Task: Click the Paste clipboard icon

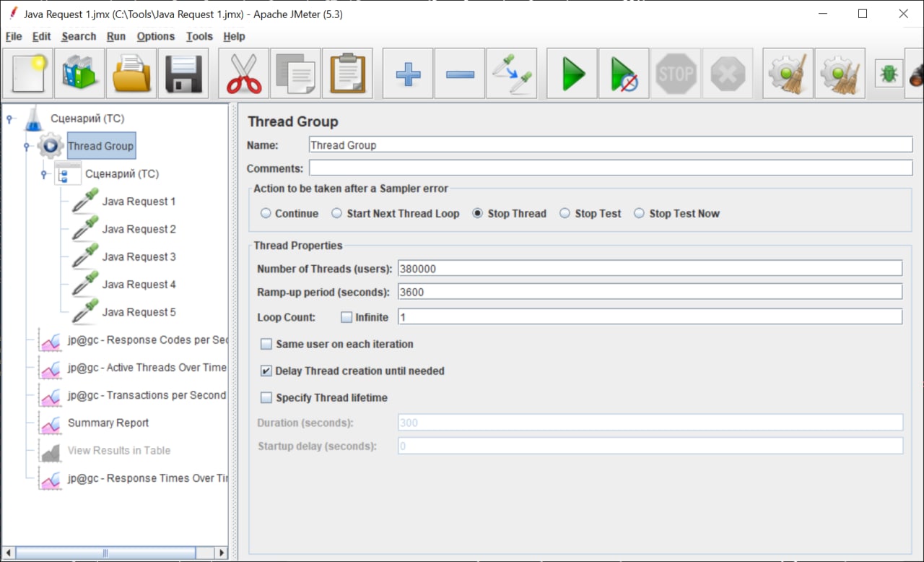Action: click(348, 73)
